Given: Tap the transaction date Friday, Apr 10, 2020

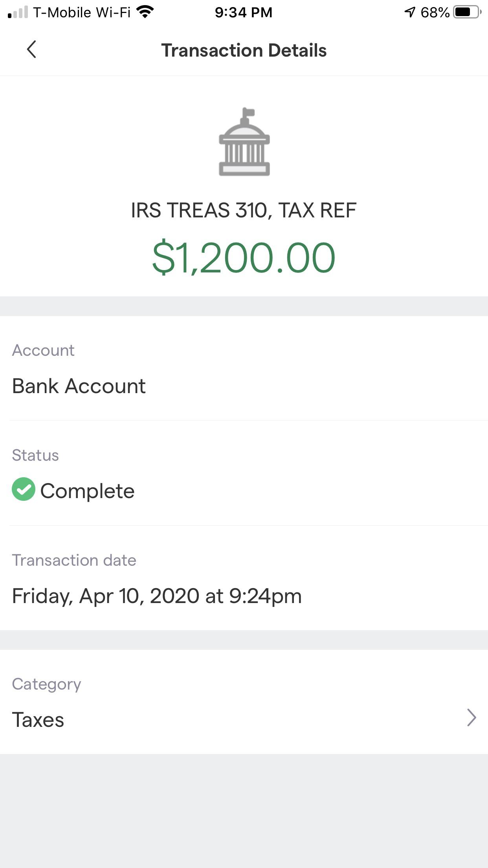Looking at the screenshot, I should click(x=157, y=596).
